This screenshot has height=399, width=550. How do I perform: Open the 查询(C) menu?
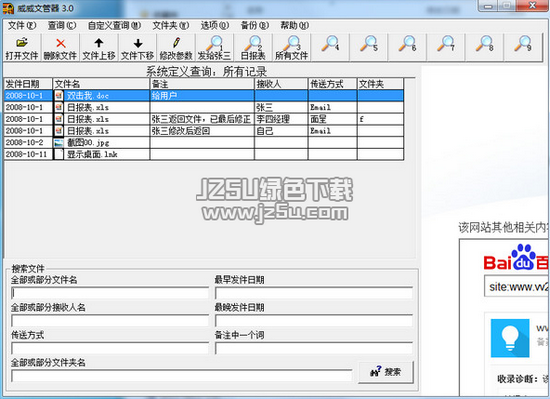point(62,26)
